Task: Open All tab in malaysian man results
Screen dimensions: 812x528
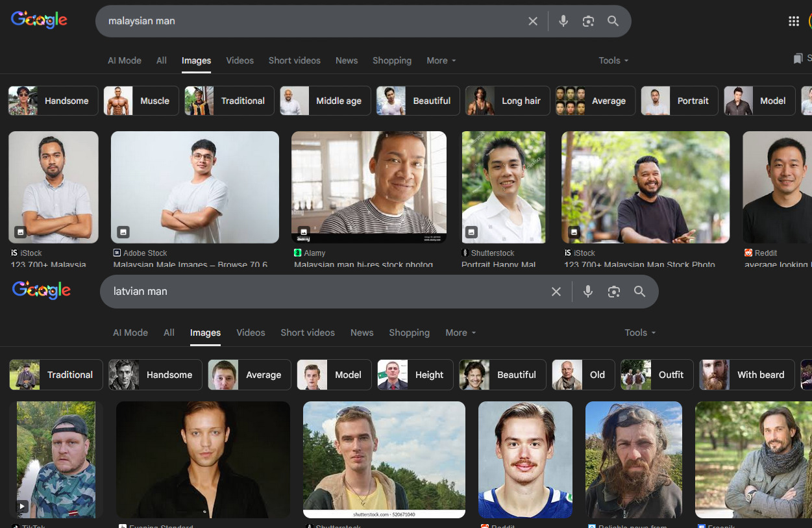Action: (162, 60)
